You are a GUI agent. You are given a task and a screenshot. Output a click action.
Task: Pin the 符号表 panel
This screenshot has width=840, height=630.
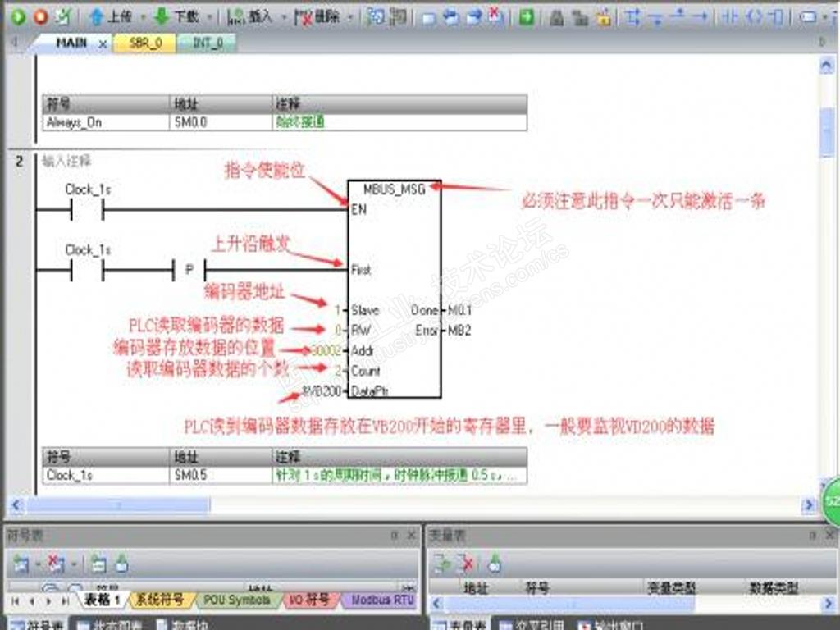395,535
